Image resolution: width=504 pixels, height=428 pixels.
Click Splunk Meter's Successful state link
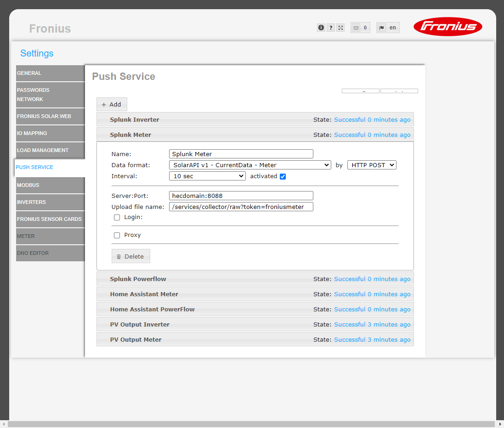372,135
